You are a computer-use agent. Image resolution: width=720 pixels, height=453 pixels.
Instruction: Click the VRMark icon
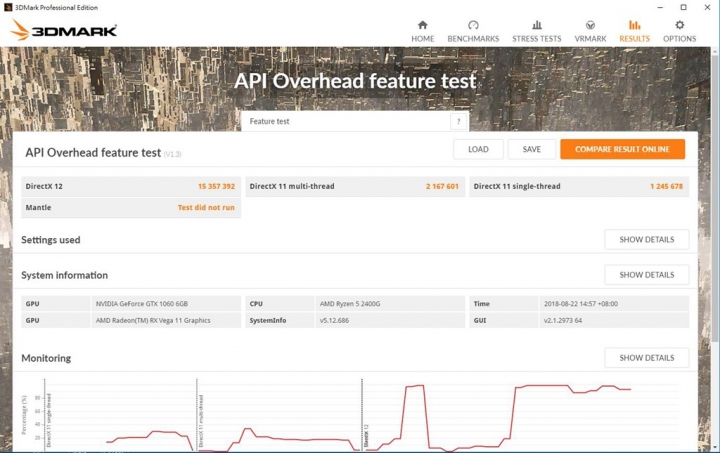[590, 25]
